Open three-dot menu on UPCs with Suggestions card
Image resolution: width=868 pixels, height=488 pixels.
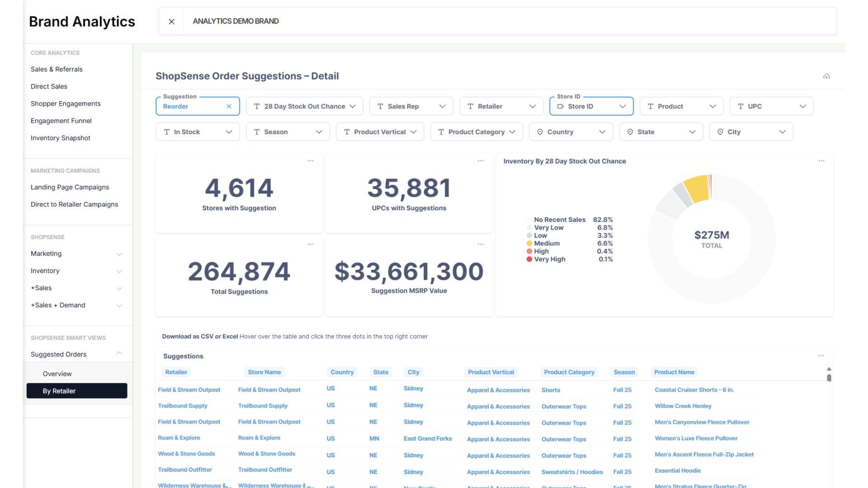click(x=481, y=161)
